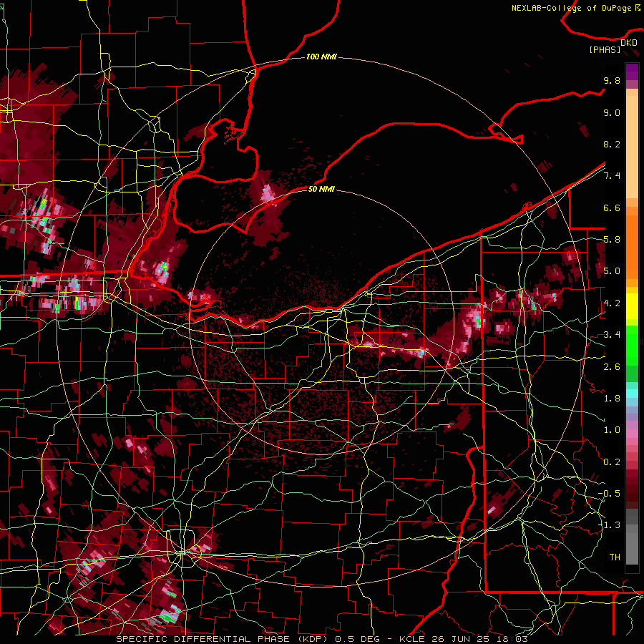This screenshot has width=644, height=644.
Task: Click the 1.8 scale value
Action: click(612, 399)
